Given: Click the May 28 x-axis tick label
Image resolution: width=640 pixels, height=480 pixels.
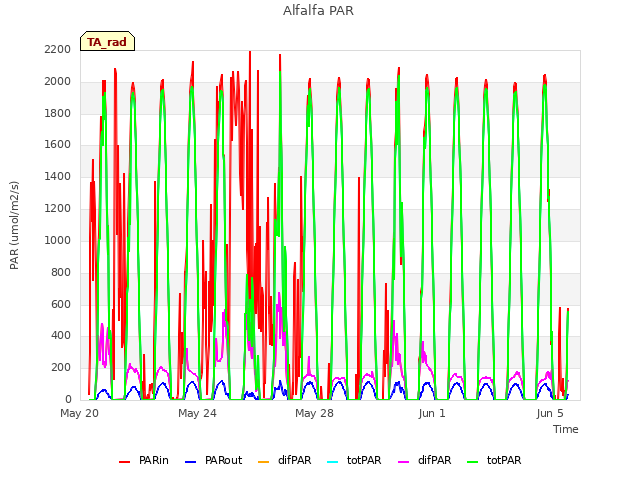Looking at the screenshot, I should pos(314,413).
